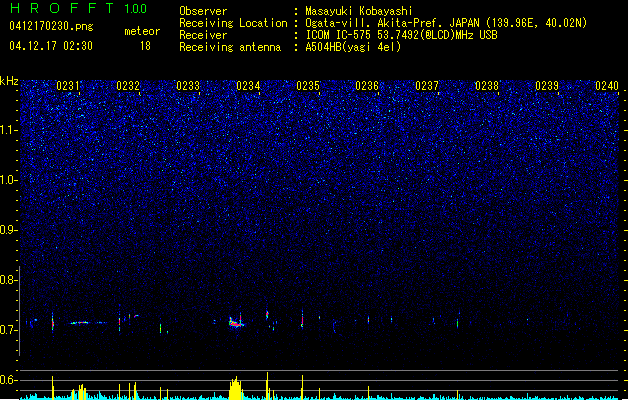The width and height of the screenshot is (629, 400).
Task: Select the meteor count value 18
Action: tap(145, 46)
